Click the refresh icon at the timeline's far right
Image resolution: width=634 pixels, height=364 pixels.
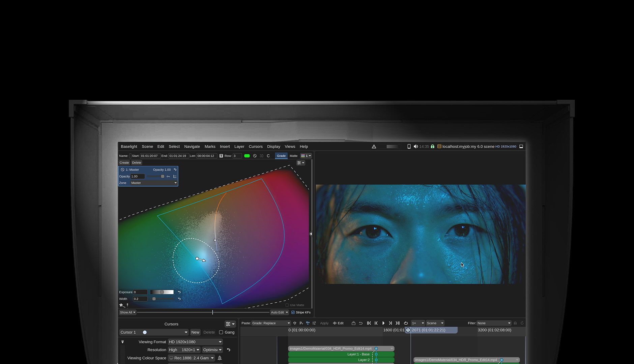coord(522,323)
